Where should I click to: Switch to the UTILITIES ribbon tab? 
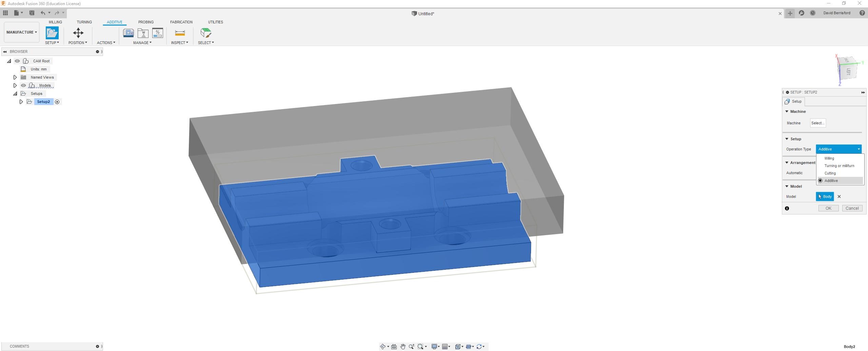[x=216, y=22]
